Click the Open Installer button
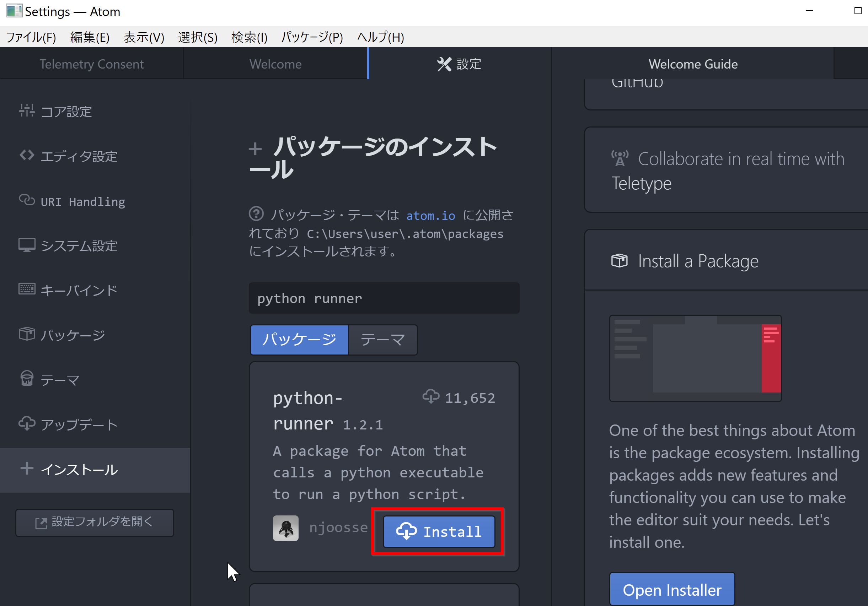 (x=672, y=590)
